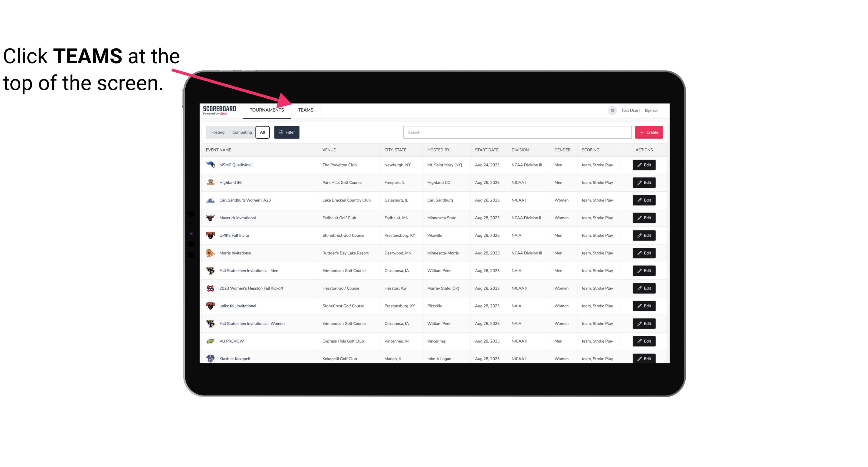Click the TEAMS navigation tab

305,110
